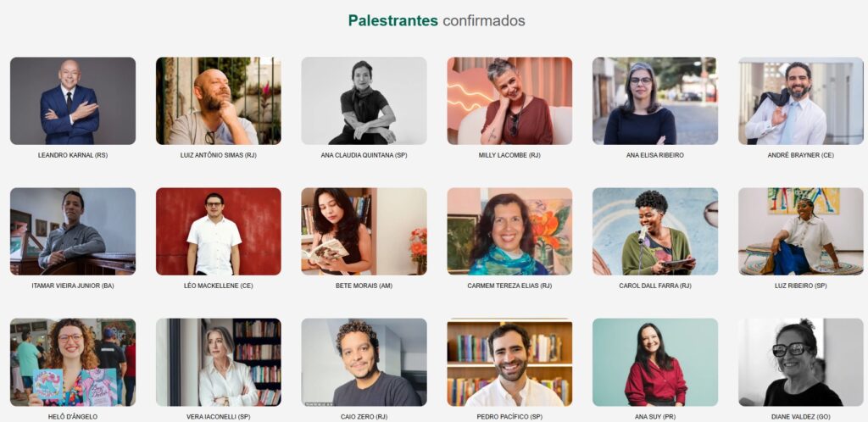Click André Brayner (CE) photo
Image resolution: width=868 pixels, height=422 pixels.
800,101
